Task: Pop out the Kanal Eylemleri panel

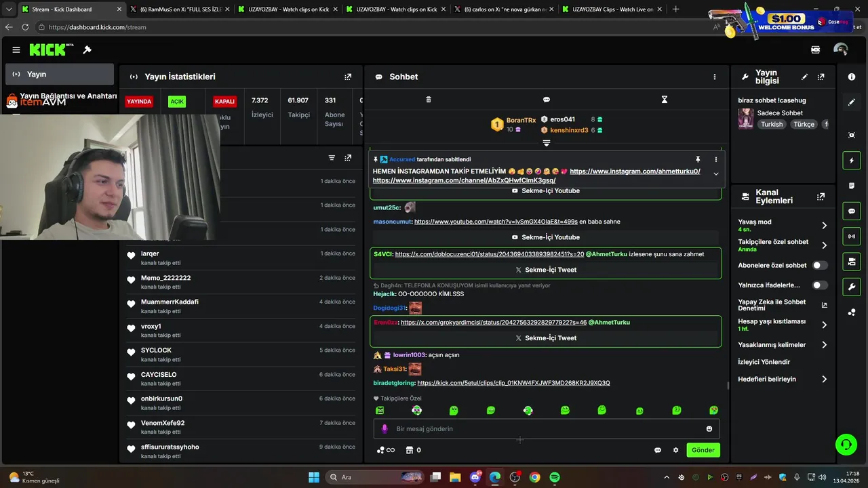Action: (821, 197)
